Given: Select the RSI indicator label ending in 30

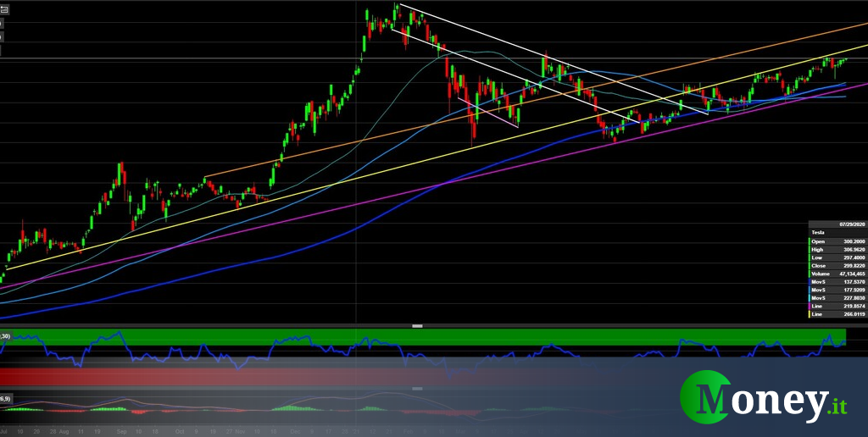Looking at the screenshot, I should pos(5,337).
